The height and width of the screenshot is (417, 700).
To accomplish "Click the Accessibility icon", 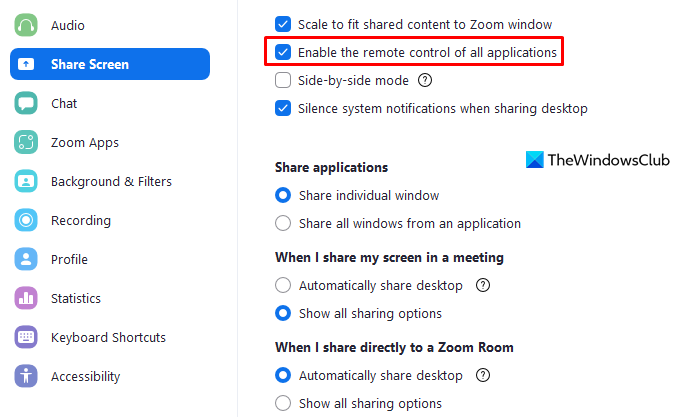I will pos(27,376).
